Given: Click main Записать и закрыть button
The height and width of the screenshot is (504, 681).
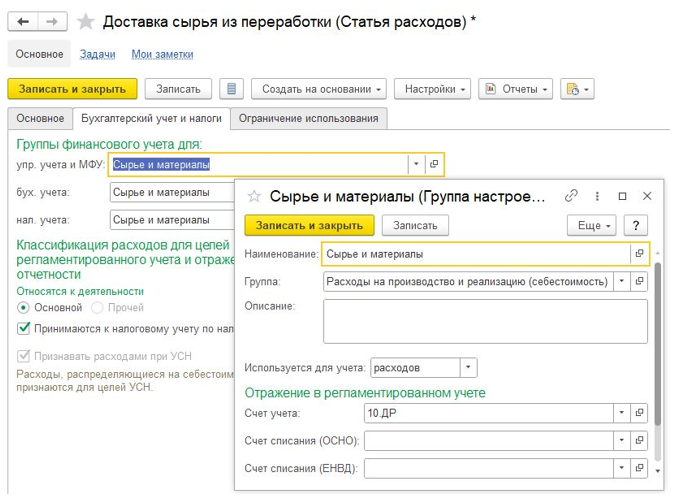Looking at the screenshot, I should (x=72, y=89).
